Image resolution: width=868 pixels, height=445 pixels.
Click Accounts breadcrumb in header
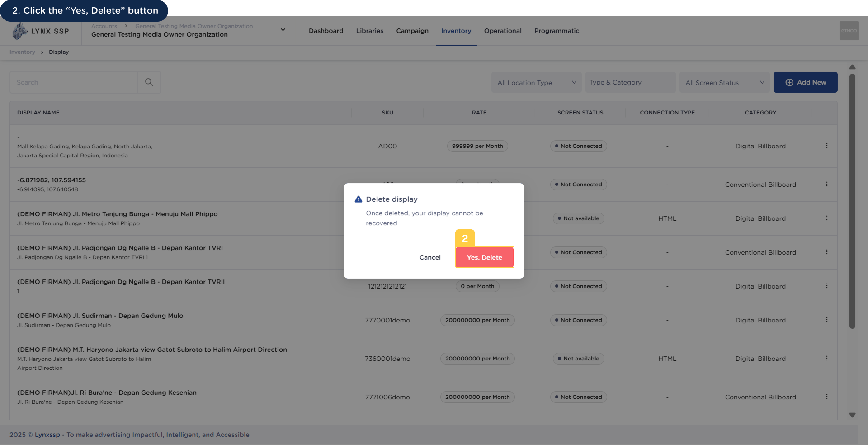coord(104,26)
